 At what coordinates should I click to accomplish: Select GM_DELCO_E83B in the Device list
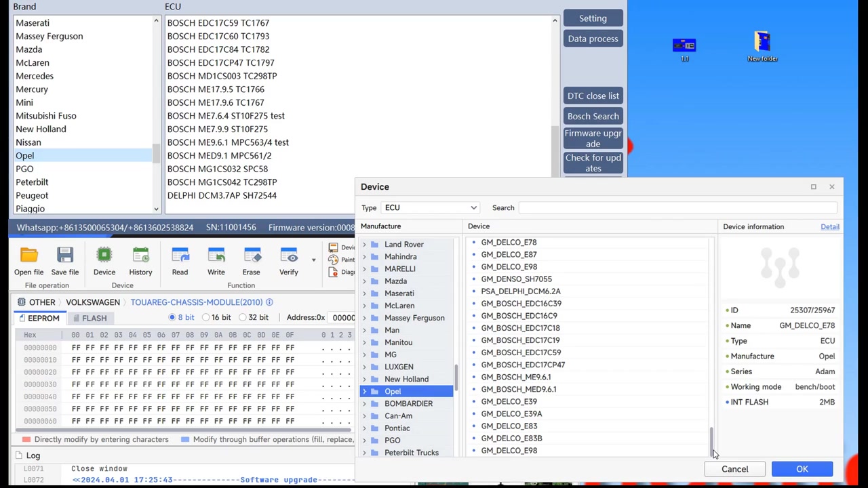click(511, 439)
